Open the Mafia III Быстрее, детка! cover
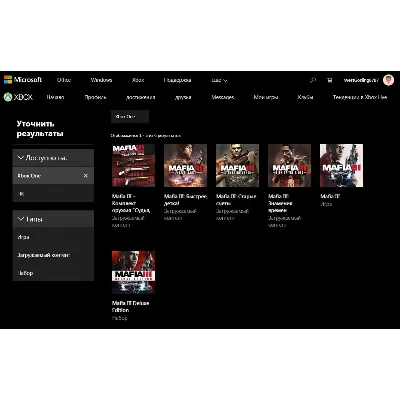Image resolution: width=400 pixels, height=400 pixels. 185,165
